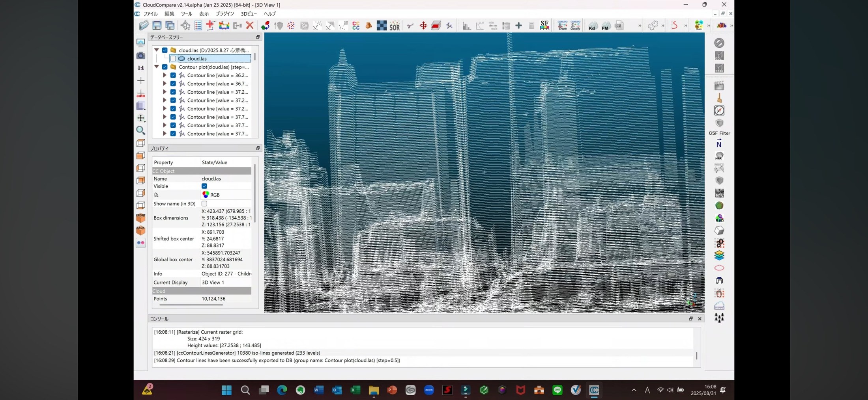Viewport: 868px width, 400px height.
Task: Click the 1:1 scale icon
Action: tap(140, 68)
